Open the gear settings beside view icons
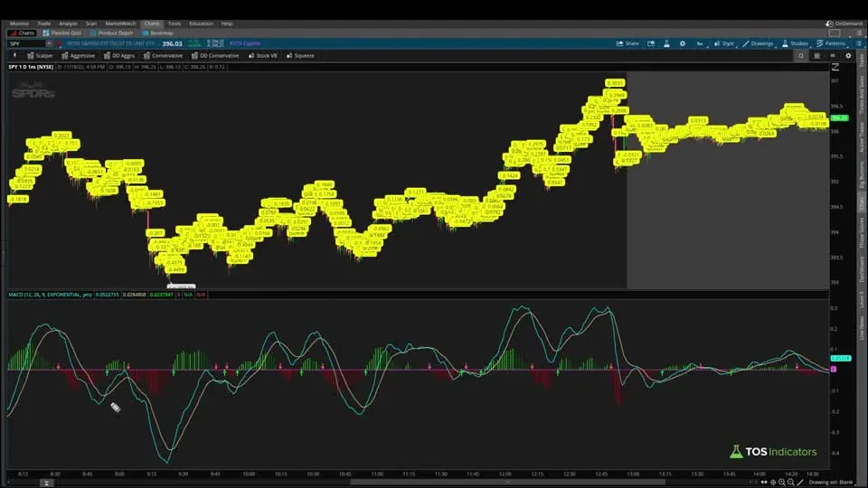The height and width of the screenshot is (488, 868). coord(848,56)
